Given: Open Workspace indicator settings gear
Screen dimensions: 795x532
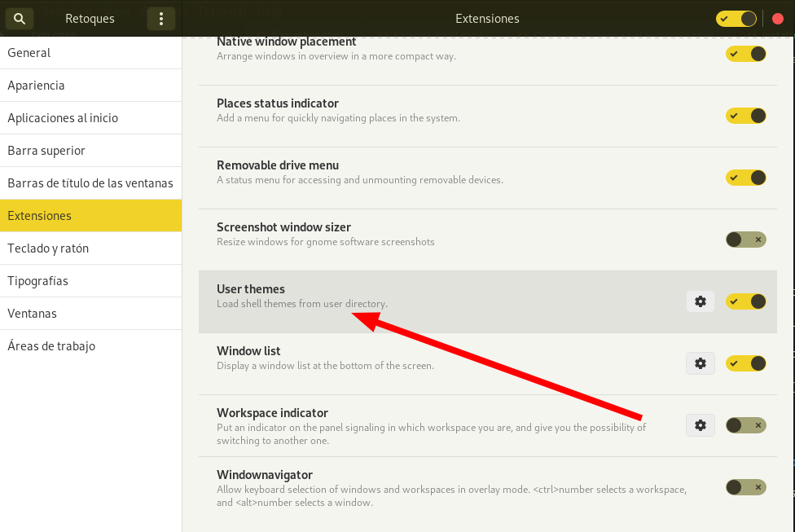Looking at the screenshot, I should (x=700, y=425).
